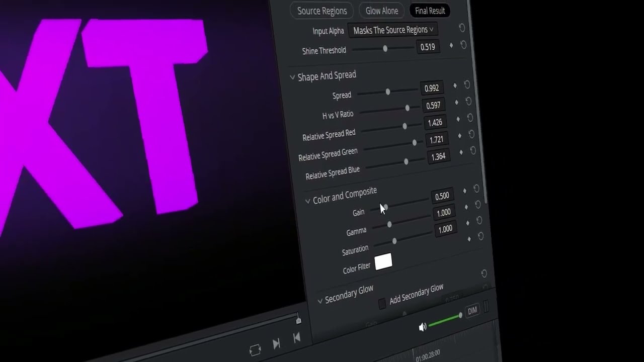The height and width of the screenshot is (362, 644).
Task: Click the Gamma value field 1.000
Action: (x=443, y=213)
